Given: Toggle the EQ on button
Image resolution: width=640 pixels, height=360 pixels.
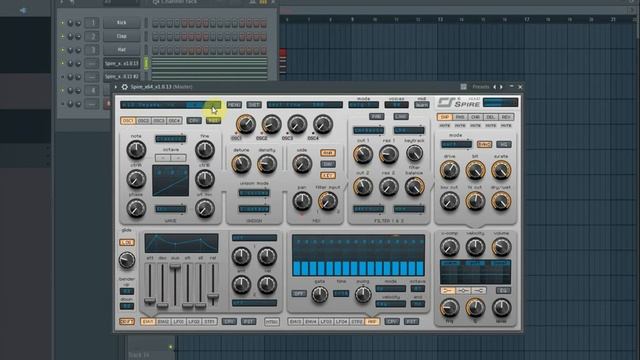Looking at the screenshot, I should [x=503, y=290].
